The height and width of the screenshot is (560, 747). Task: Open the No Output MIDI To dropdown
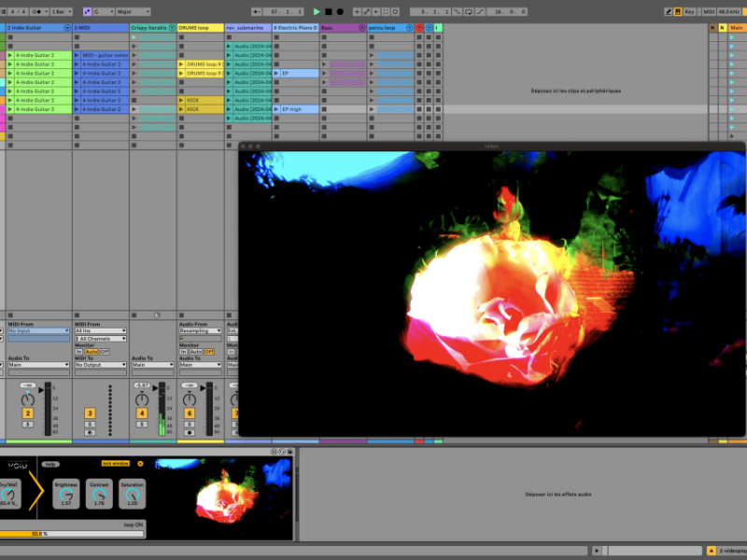click(99, 365)
